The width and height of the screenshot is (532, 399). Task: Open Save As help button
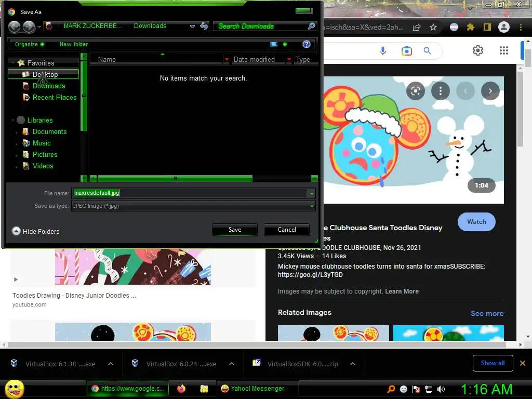pyautogui.click(x=307, y=44)
